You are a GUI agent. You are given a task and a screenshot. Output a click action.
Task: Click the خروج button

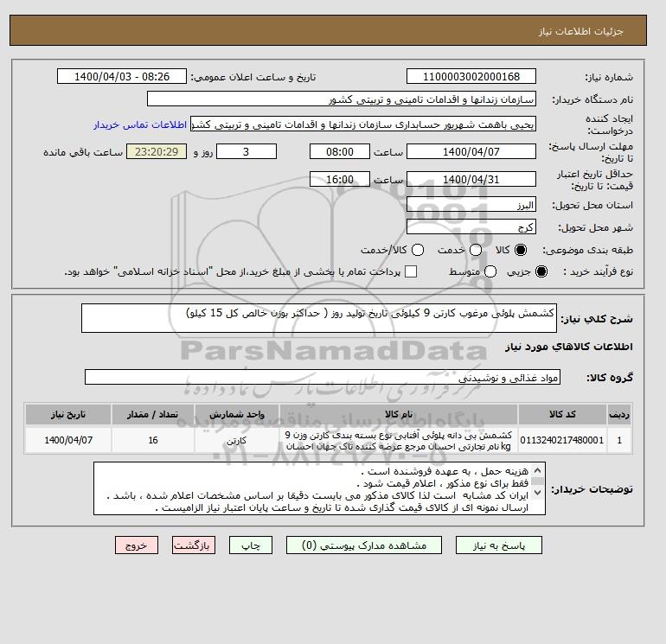(137, 545)
